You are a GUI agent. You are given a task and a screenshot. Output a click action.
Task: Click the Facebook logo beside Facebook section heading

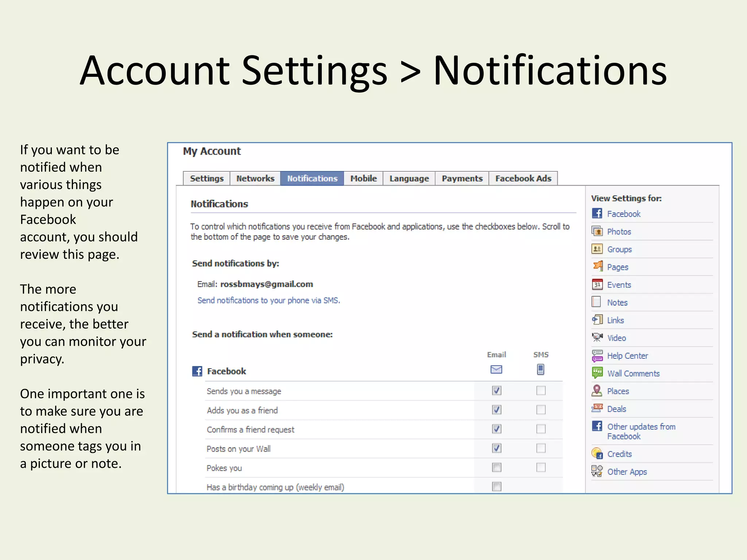click(197, 371)
